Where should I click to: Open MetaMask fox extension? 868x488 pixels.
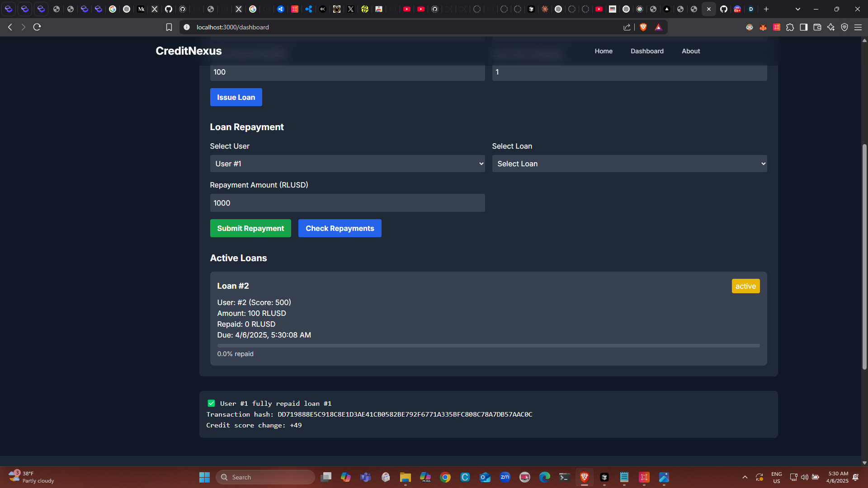pos(763,27)
